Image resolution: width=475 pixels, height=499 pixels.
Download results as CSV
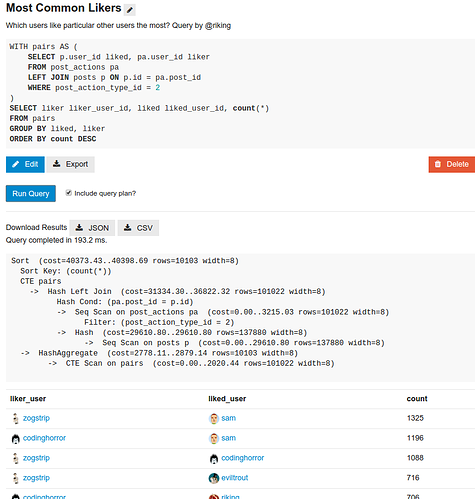pos(138,228)
